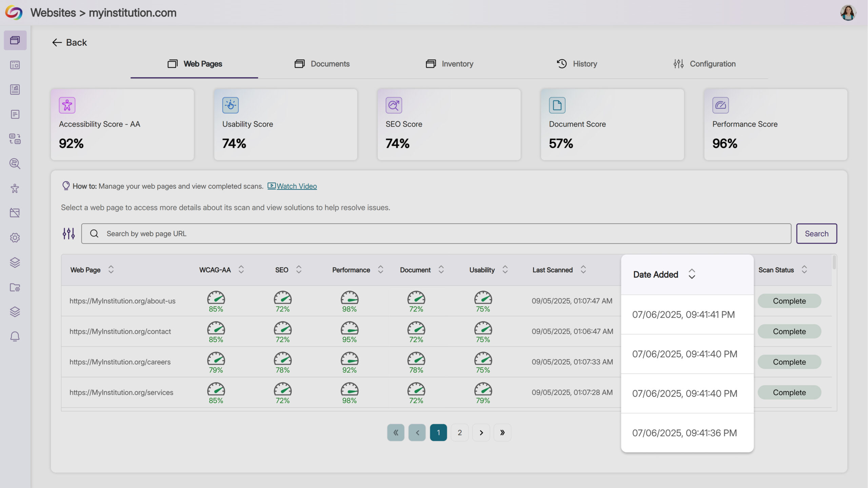Sort by Web Page column arrows
868x488 pixels.
point(111,270)
